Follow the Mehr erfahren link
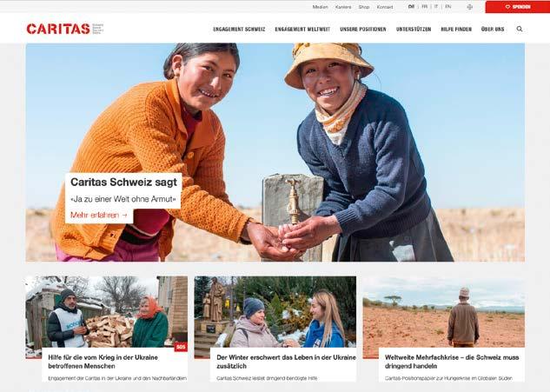This screenshot has width=550, height=392. (x=99, y=215)
